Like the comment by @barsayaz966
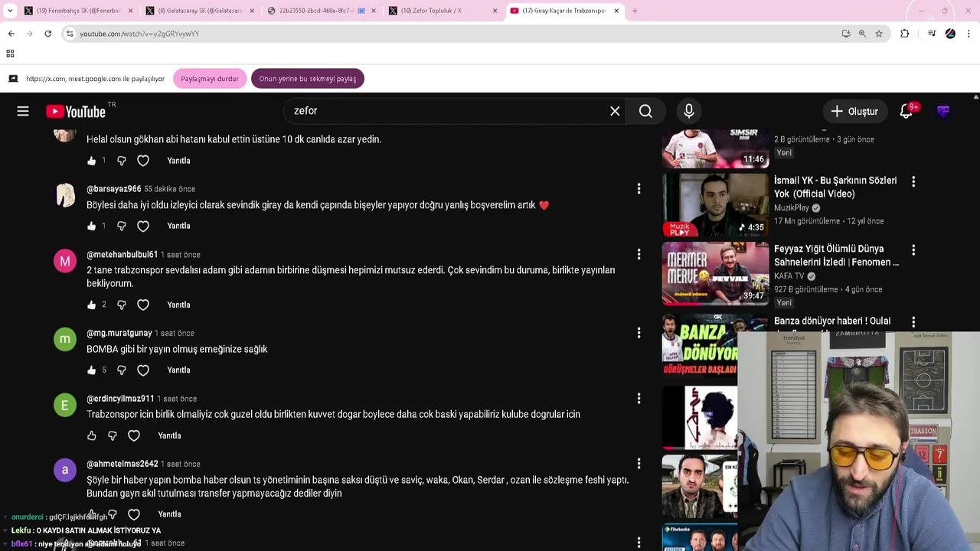This screenshot has width=980, height=551. pyautogui.click(x=91, y=226)
